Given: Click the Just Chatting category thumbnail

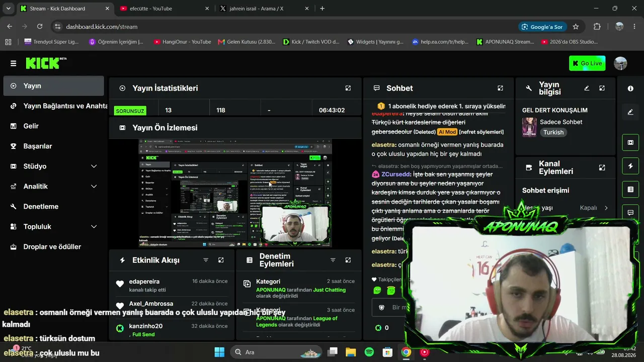Looking at the screenshot, I should [x=529, y=127].
